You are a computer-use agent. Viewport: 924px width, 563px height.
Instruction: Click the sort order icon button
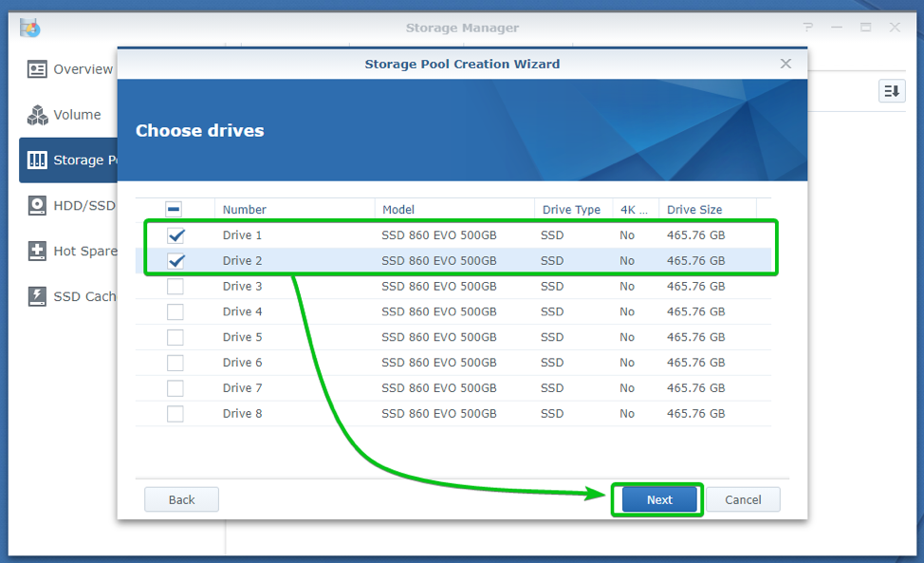[x=892, y=91]
